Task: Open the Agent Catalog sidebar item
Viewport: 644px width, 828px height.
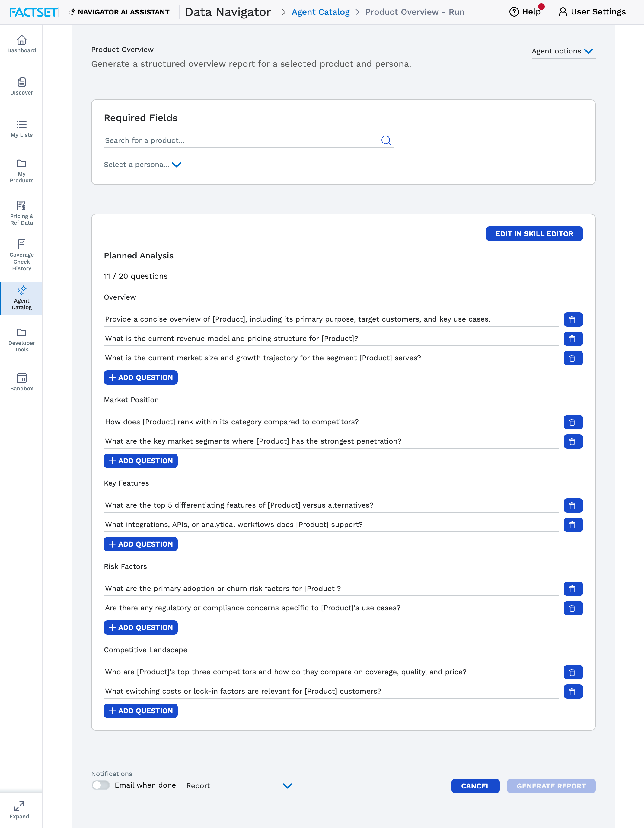Action: point(22,298)
